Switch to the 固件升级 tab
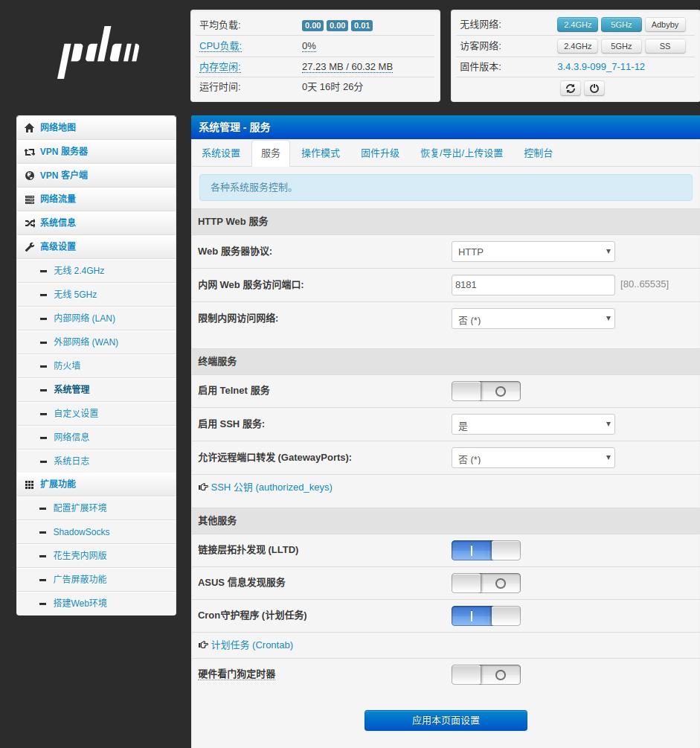The width and height of the screenshot is (700, 748). [x=380, y=153]
